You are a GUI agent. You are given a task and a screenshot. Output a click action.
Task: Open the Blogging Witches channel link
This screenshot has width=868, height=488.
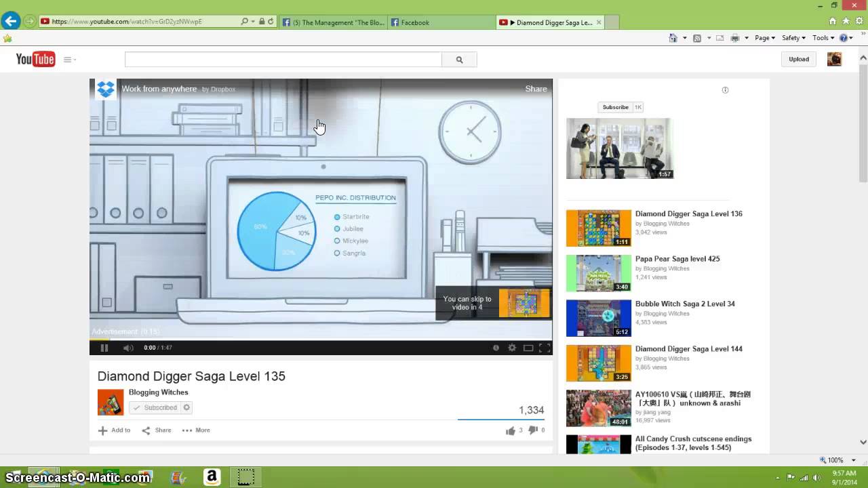click(x=159, y=392)
